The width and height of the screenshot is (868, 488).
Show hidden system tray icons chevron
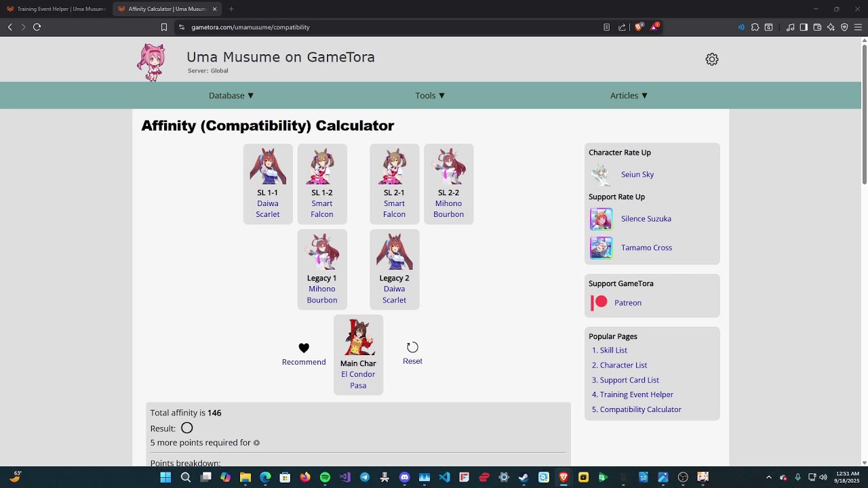pos(768,477)
